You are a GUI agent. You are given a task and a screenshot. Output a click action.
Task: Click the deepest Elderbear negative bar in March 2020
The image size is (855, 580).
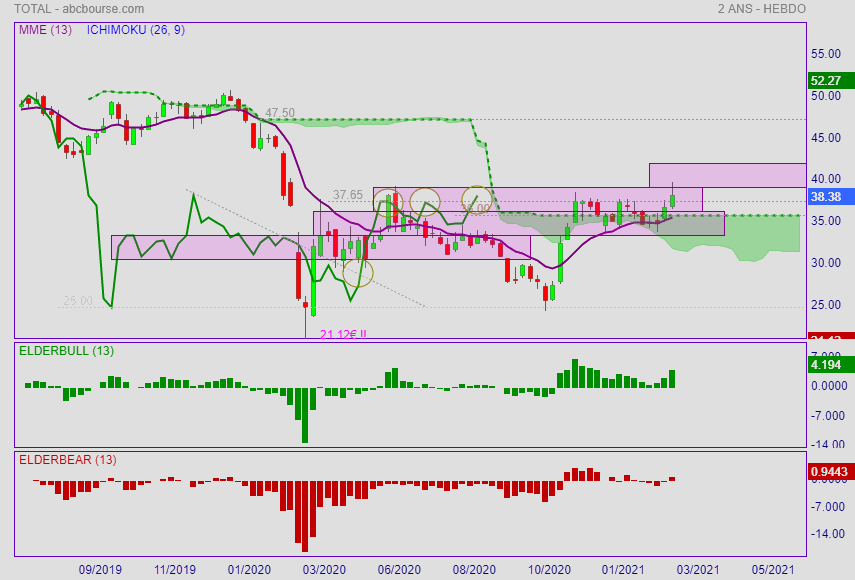point(305,517)
